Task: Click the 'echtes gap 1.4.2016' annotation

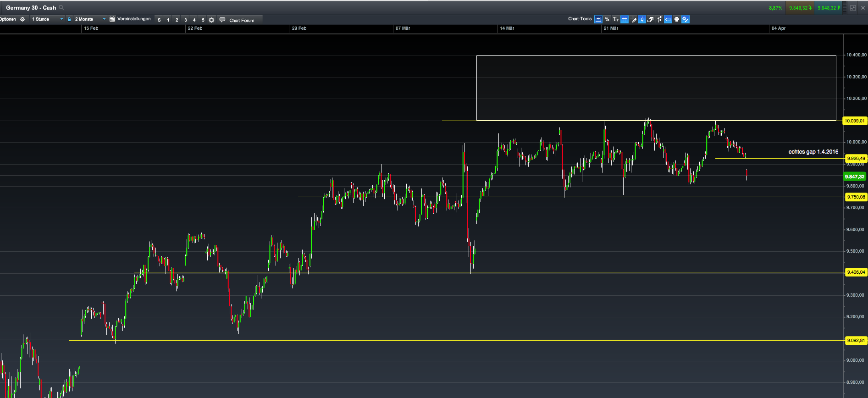Action: (813, 152)
